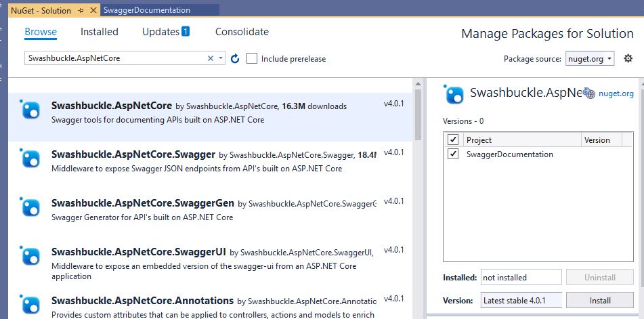The image size is (644, 319).
Task: Click the embedded swagger-ui middleware description
Action: pos(204,271)
